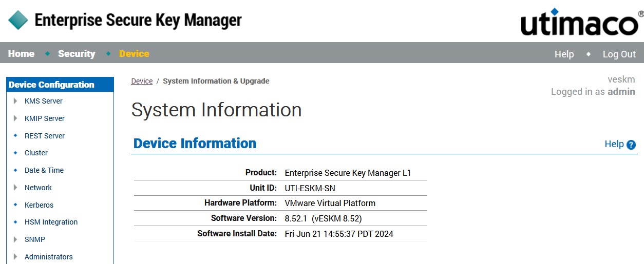
Task: Go to the Device breadcrumb link
Action: (x=142, y=81)
